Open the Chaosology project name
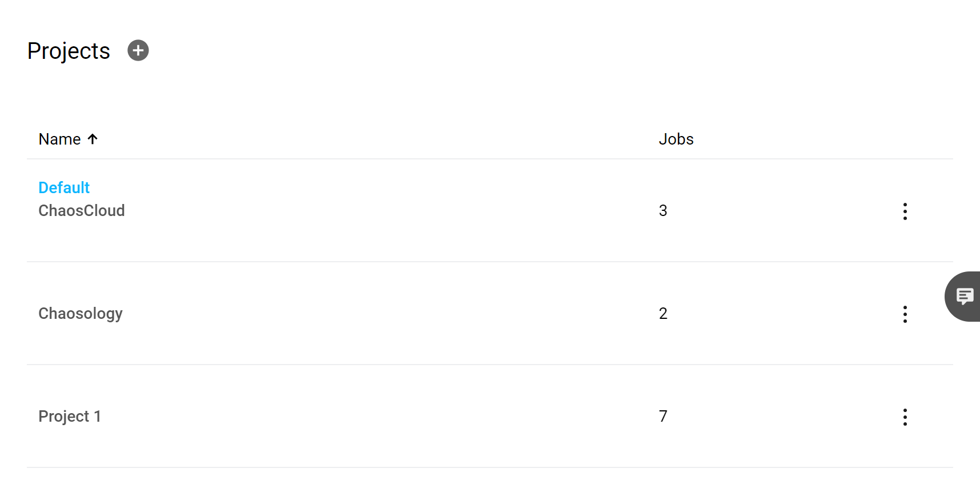 pyautogui.click(x=81, y=314)
